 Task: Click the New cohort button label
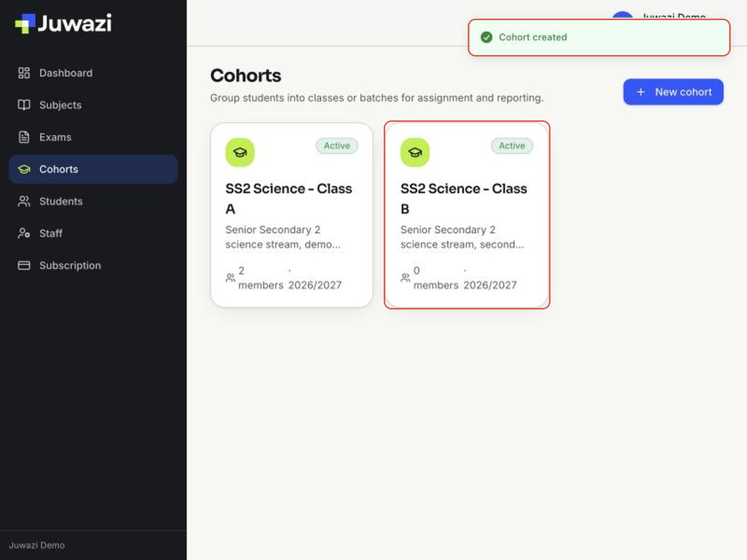[684, 92]
